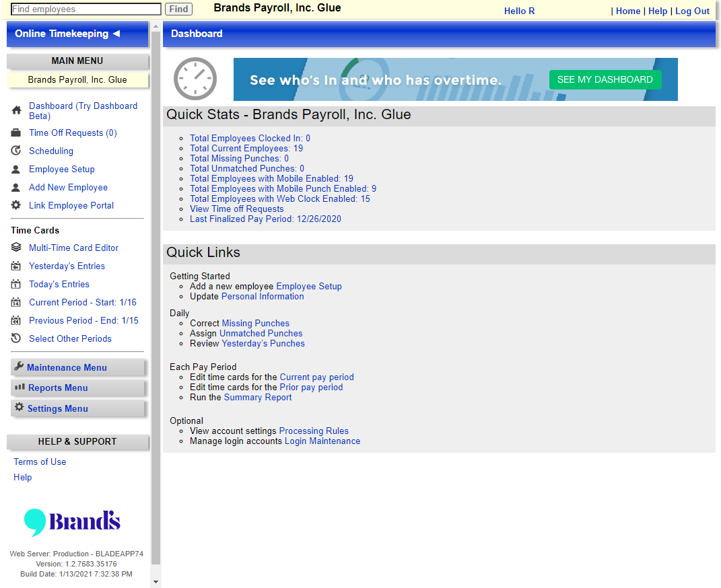Open Missing Punches quick link
721x588 pixels.
click(x=256, y=324)
